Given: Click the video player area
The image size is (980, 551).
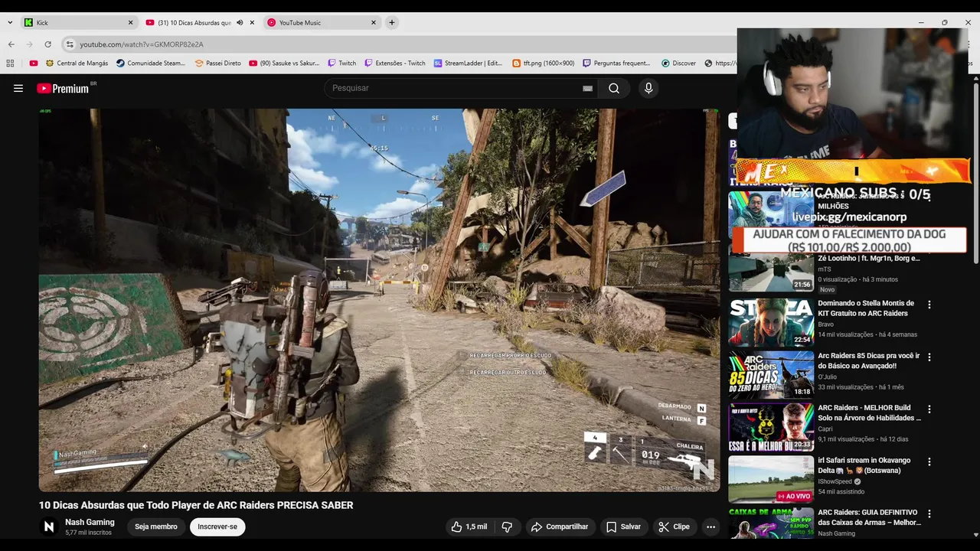Looking at the screenshot, I should (379, 300).
